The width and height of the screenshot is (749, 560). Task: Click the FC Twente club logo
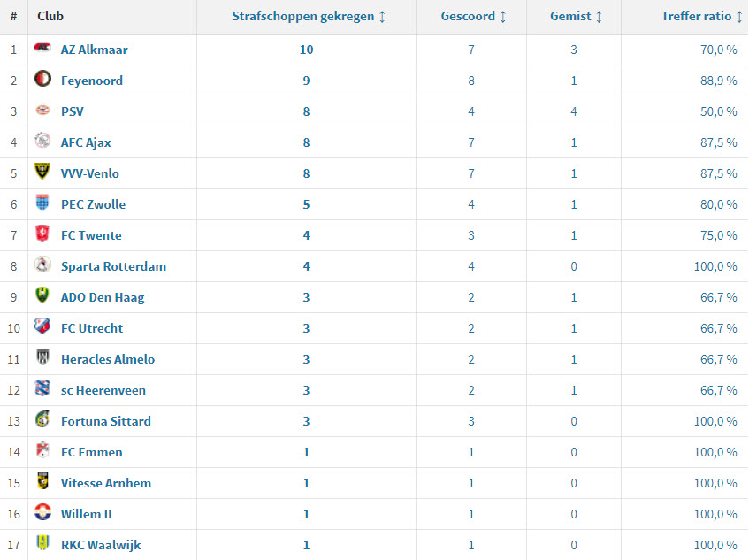pos(42,234)
